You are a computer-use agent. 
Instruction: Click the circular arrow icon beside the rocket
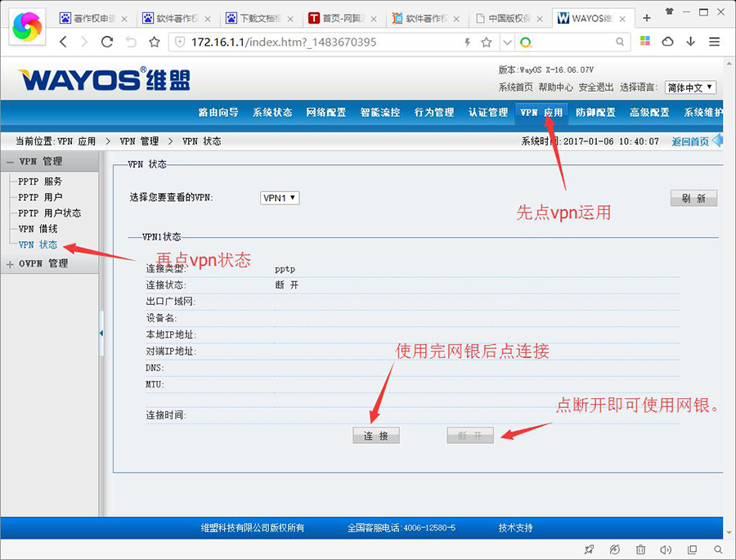point(614,549)
